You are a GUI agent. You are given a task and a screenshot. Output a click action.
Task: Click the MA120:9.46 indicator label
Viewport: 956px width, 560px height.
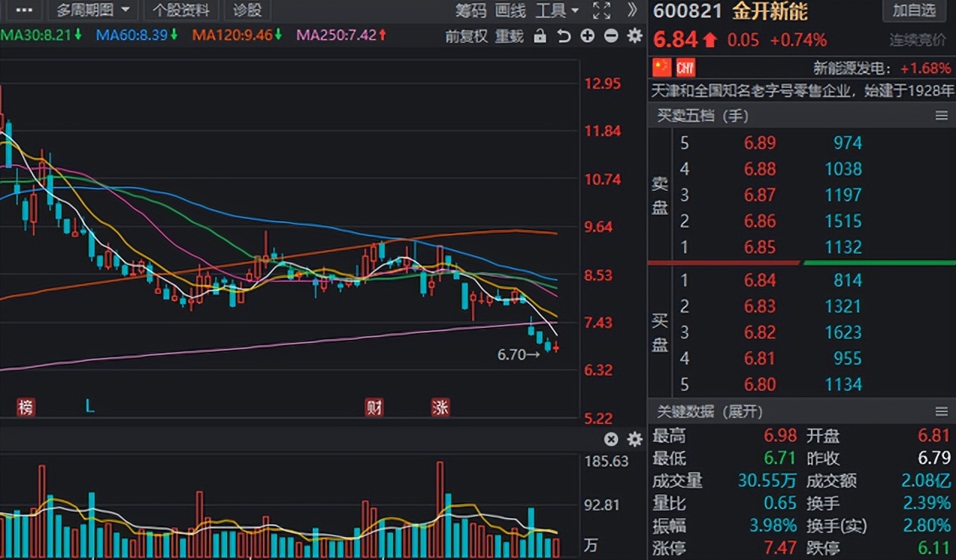pyautogui.click(x=238, y=35)
